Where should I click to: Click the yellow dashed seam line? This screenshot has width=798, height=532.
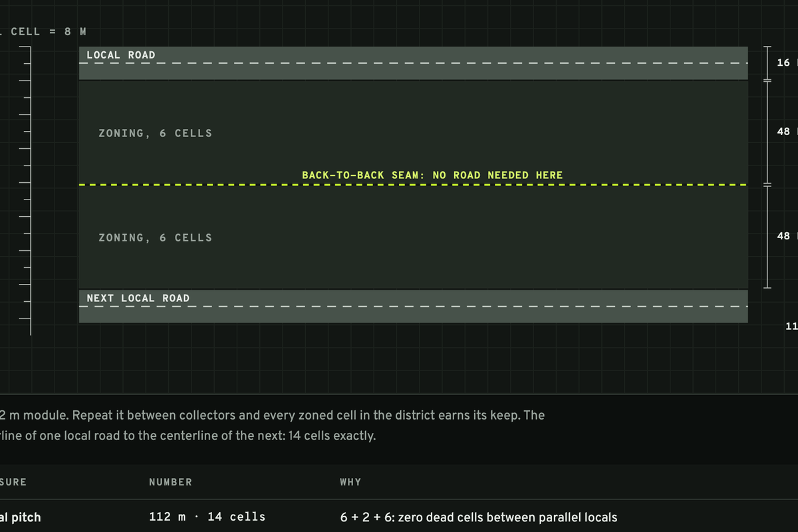tap(414, 185)
